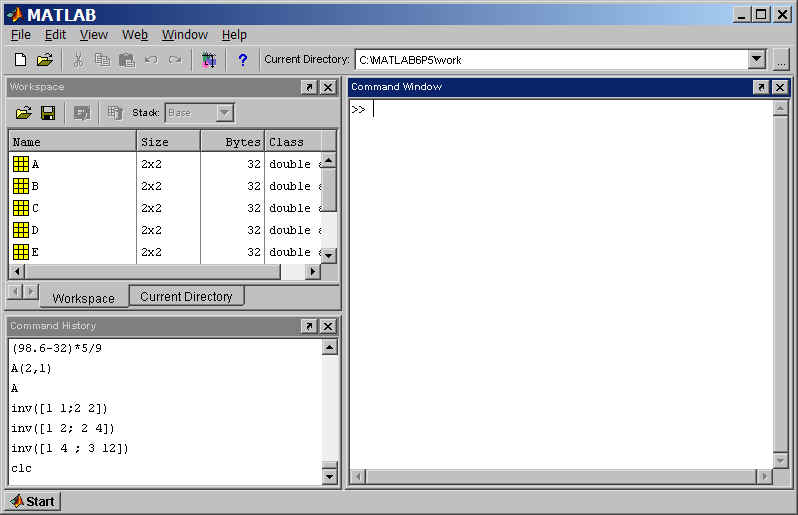Select variable C matrix icon
The height and width of the screenshot is (515, 798).
coord(21,208)
